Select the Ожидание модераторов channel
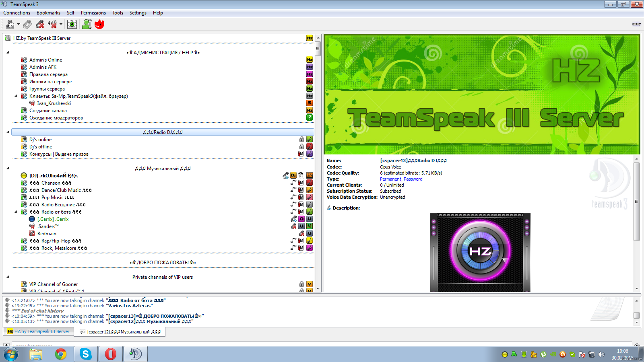Screen dimensions: 644x362 click(x=56, y=118)
